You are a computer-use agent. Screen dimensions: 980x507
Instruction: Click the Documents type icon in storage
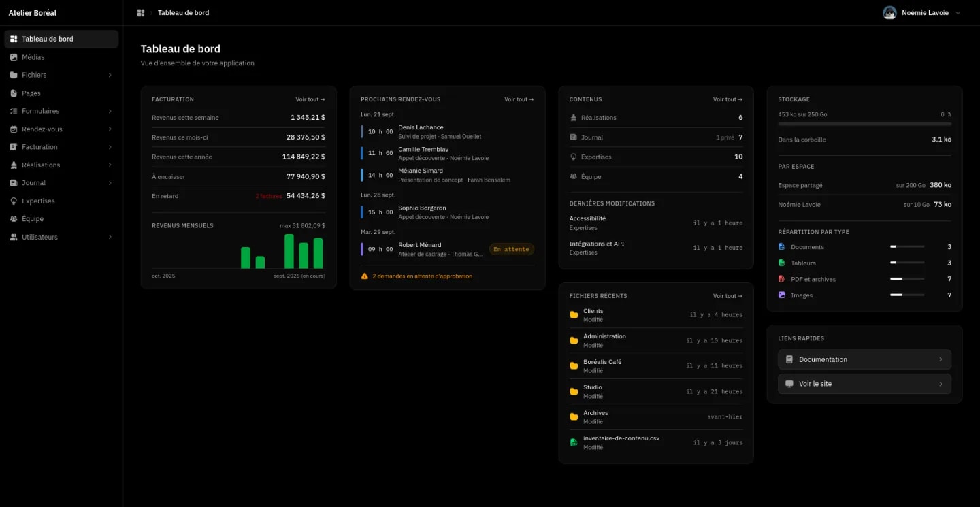[x=782, y=247]
